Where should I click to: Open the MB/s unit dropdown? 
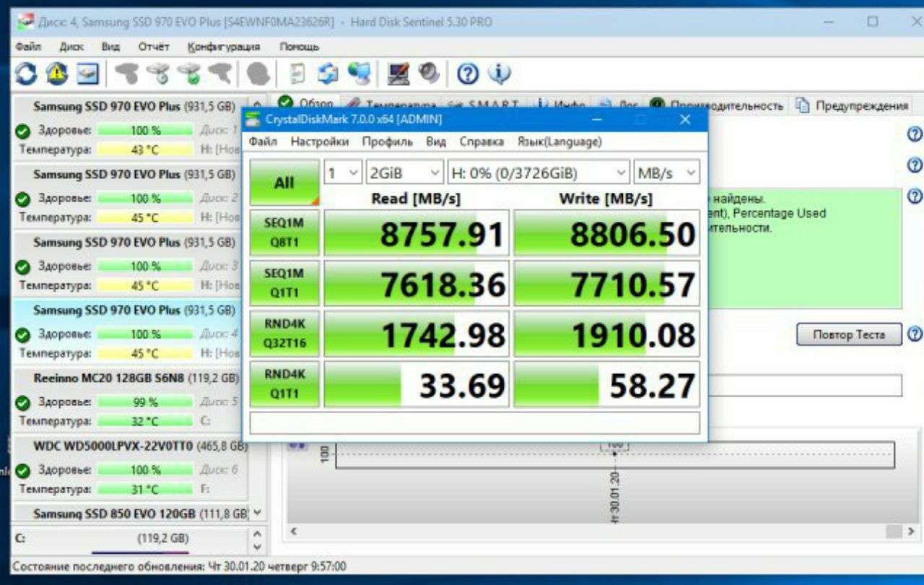tap(667, 173)
